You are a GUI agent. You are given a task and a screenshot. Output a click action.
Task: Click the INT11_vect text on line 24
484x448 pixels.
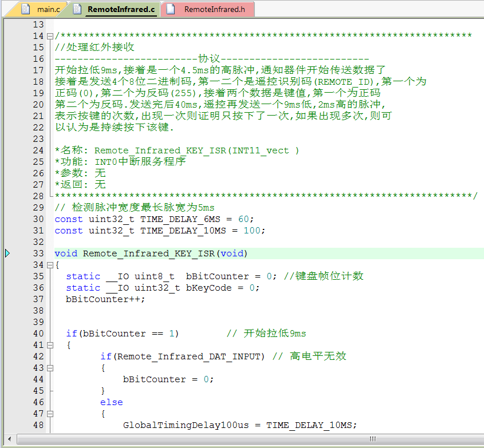coord(261,150)
